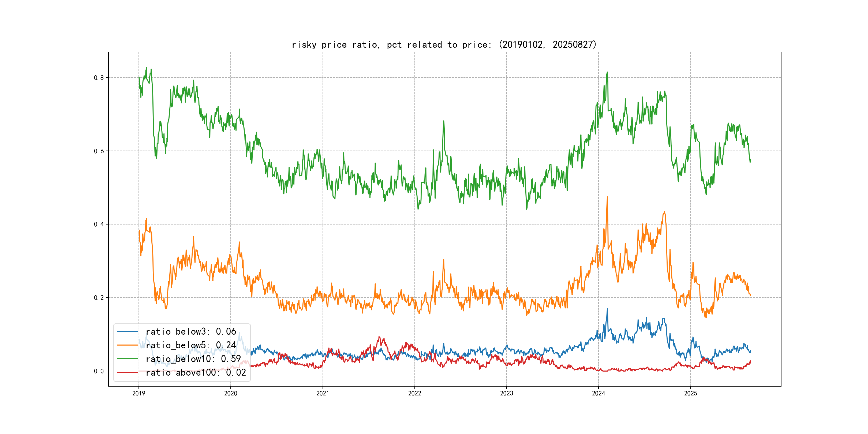Click the 2019 x-axis tick label
This screenshot has width=868, height=434.
point(139,393)
